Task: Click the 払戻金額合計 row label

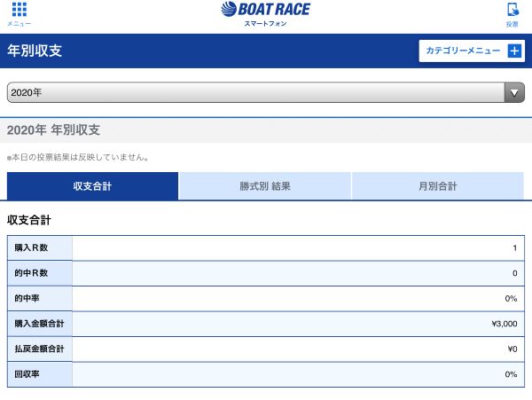Action: tap(39, 349)
